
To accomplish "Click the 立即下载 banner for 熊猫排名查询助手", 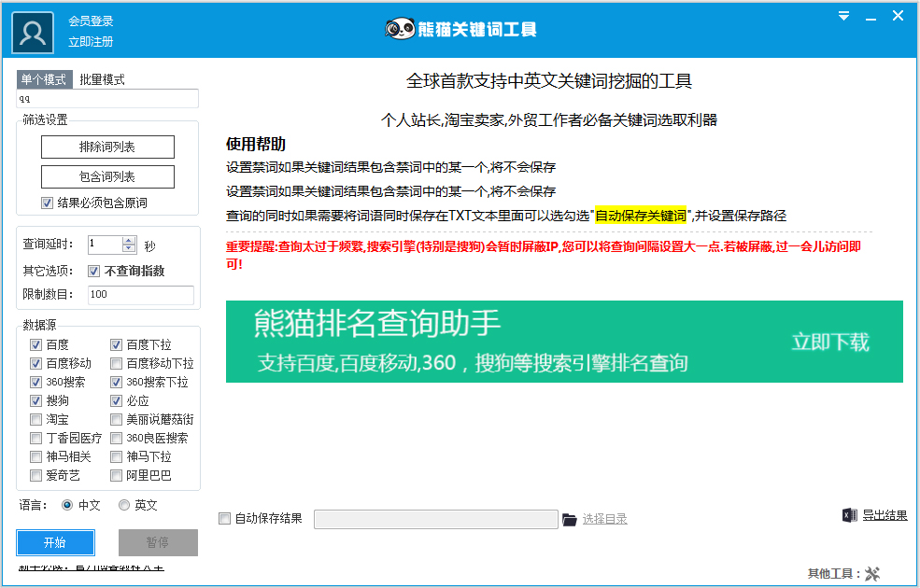I will (x=829, y=342).
